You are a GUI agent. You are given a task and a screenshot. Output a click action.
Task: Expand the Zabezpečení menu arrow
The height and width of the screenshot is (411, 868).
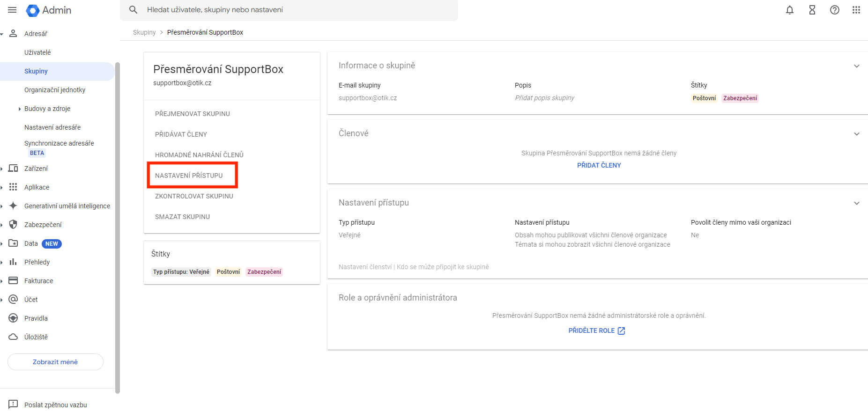(2, 225)
